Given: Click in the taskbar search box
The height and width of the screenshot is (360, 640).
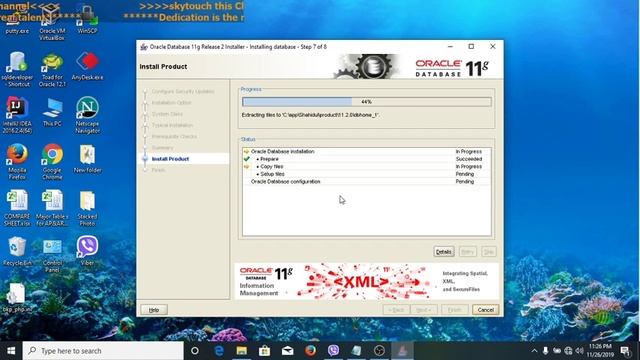Looking at the screenshot, I should (103, 351).
